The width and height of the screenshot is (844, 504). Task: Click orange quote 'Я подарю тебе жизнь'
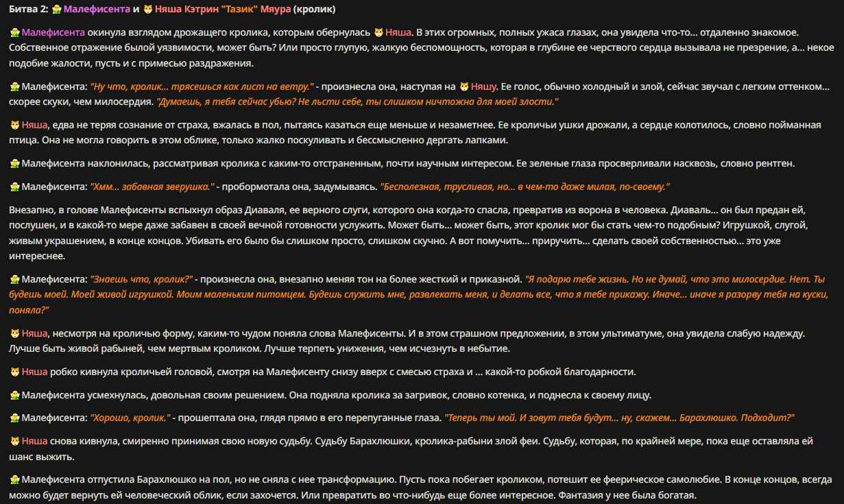418,295
